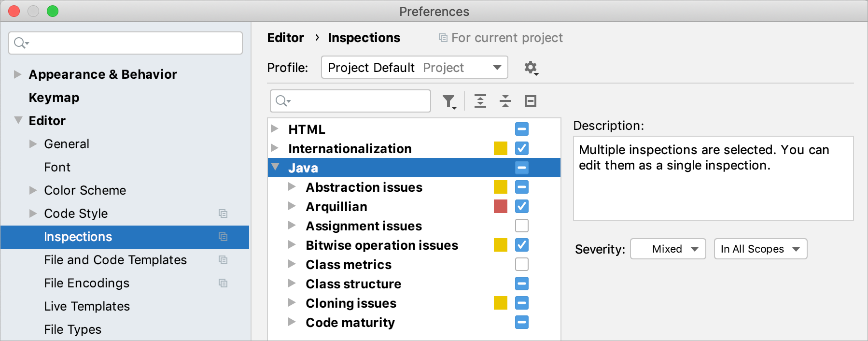Expand the Cloning issues group arrow
The height and width of the screenshot is (341, 868).
[292, 302]
